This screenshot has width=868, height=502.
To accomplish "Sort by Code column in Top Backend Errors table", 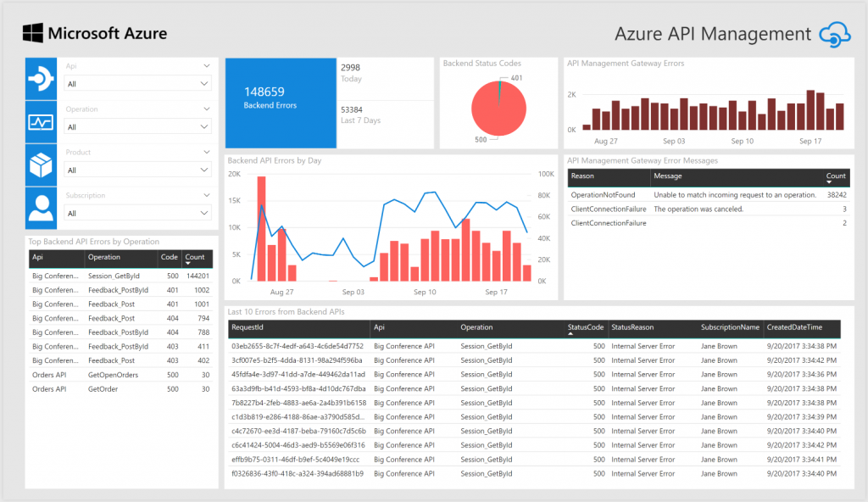I will tap(169, 257).
